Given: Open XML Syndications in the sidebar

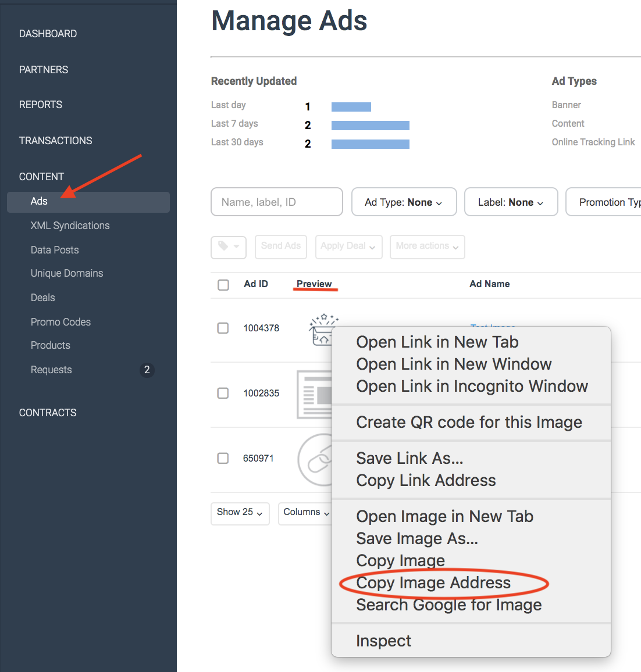Looking at the screenshot, I should pyautogui.click(x=70, y=226).
